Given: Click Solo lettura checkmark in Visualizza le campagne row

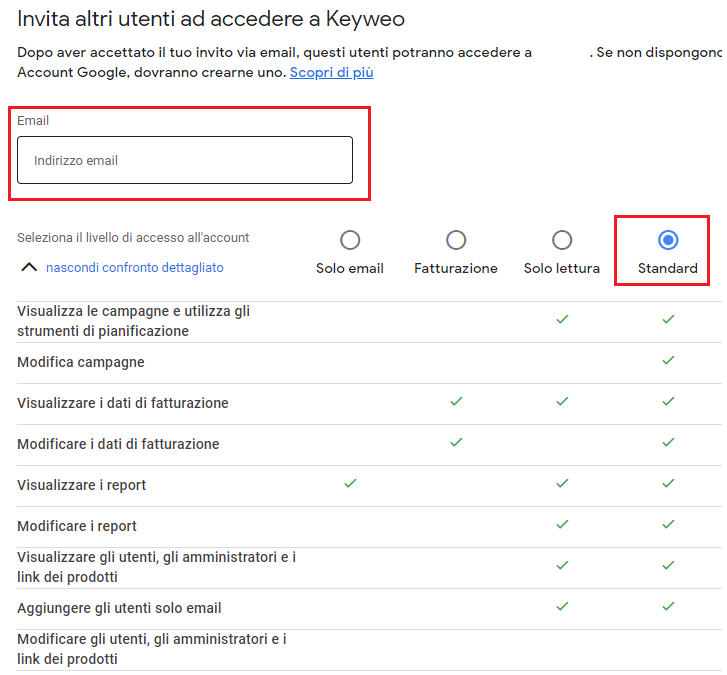Looking at the screenshot, I should [562, 319].
